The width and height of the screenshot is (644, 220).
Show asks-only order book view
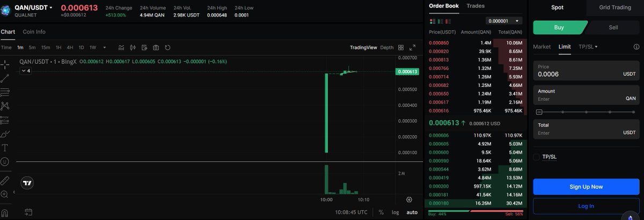(449, 21)
